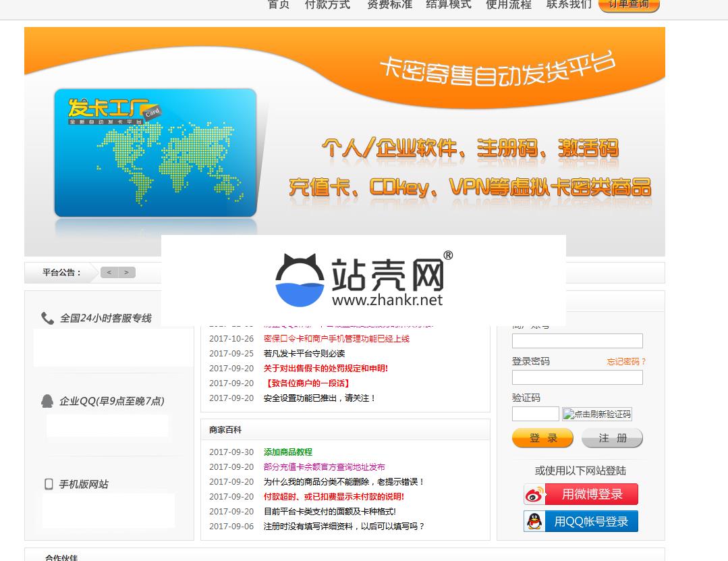
Task: Click 忘记密码? link
Action: (626, 361)
